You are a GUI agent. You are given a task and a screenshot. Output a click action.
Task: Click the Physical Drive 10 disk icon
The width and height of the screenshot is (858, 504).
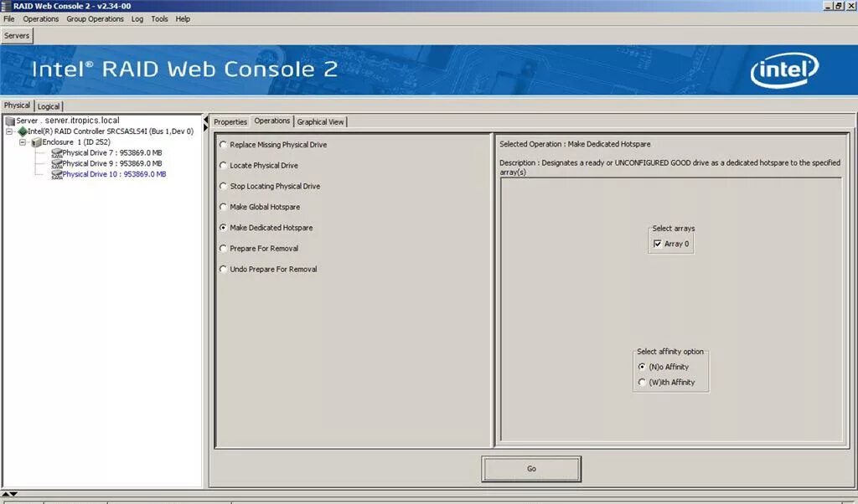point(56,174)
